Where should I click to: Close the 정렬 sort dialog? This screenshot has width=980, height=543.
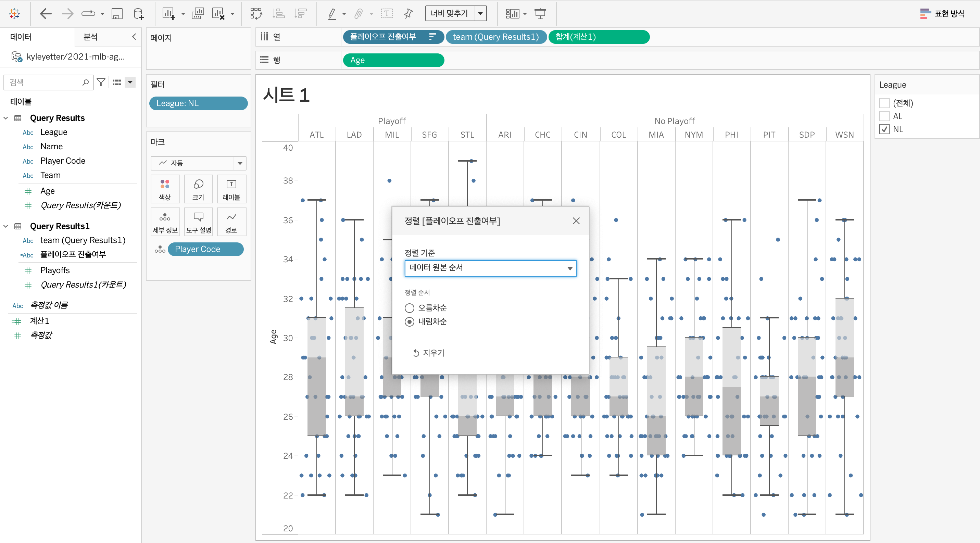[576, 221]
